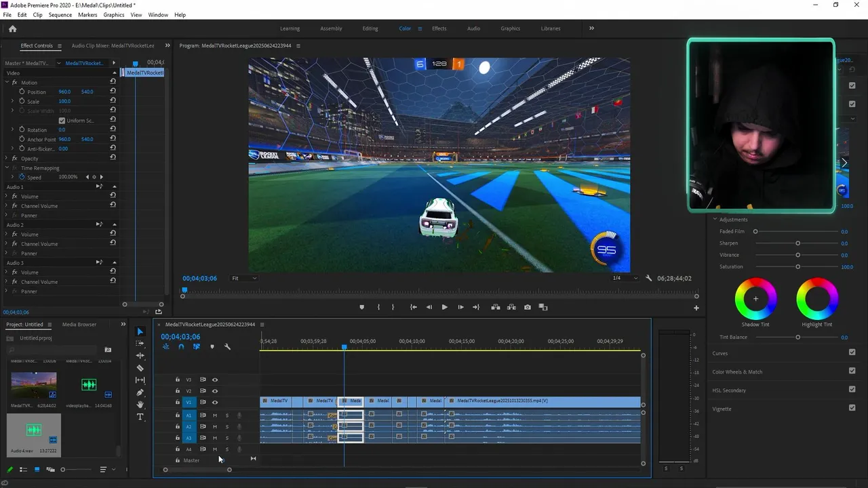The width and height of the screenshot is (868, 488).
Task: Switch to the Editing workspace
Action: pyautogui.click(x=370, y=28)
